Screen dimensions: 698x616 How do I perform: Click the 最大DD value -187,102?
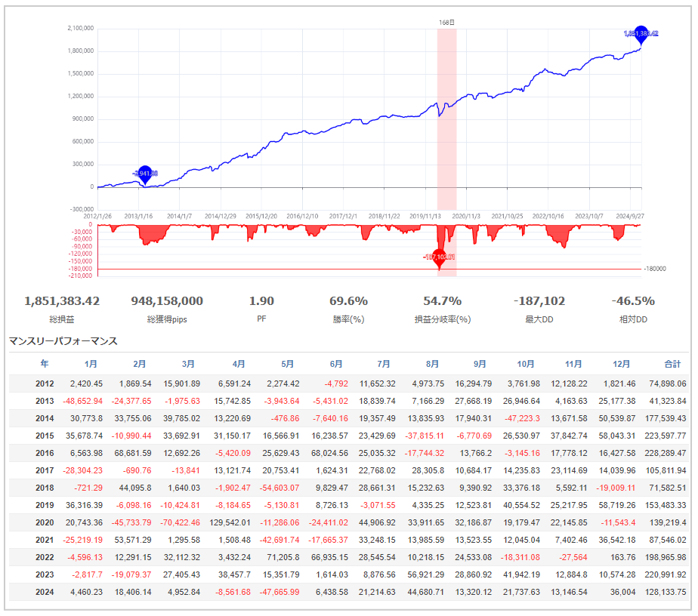pyautogui.click(x=538, y=300)
